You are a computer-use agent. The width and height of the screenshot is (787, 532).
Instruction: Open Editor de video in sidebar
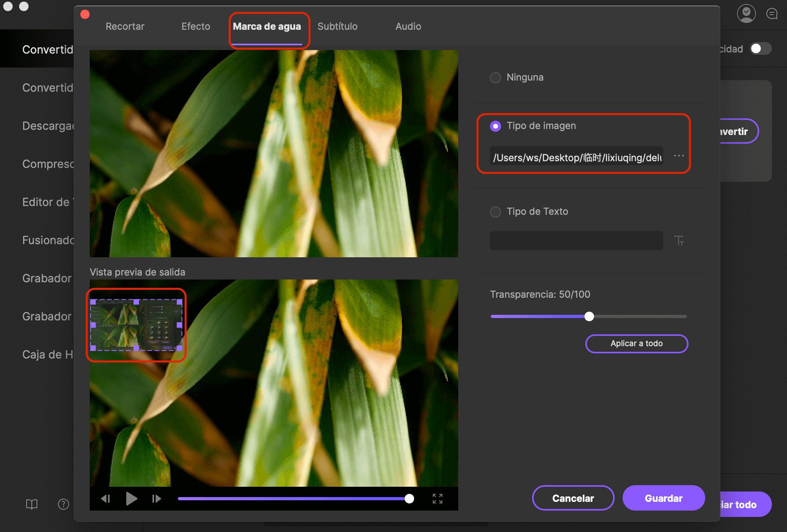(x=48, y=202)
